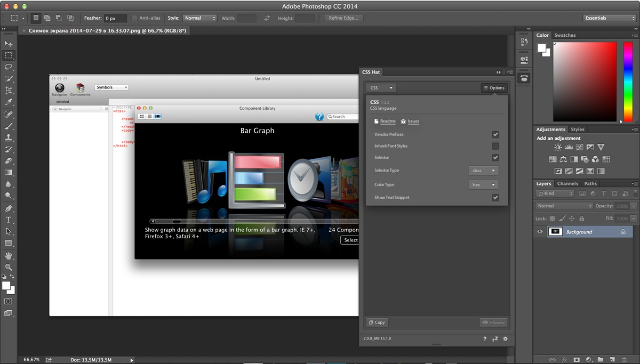Click the Delete layer trash icon
The height and width of the screenshot is (364, 640).
[x=624, y=360]
